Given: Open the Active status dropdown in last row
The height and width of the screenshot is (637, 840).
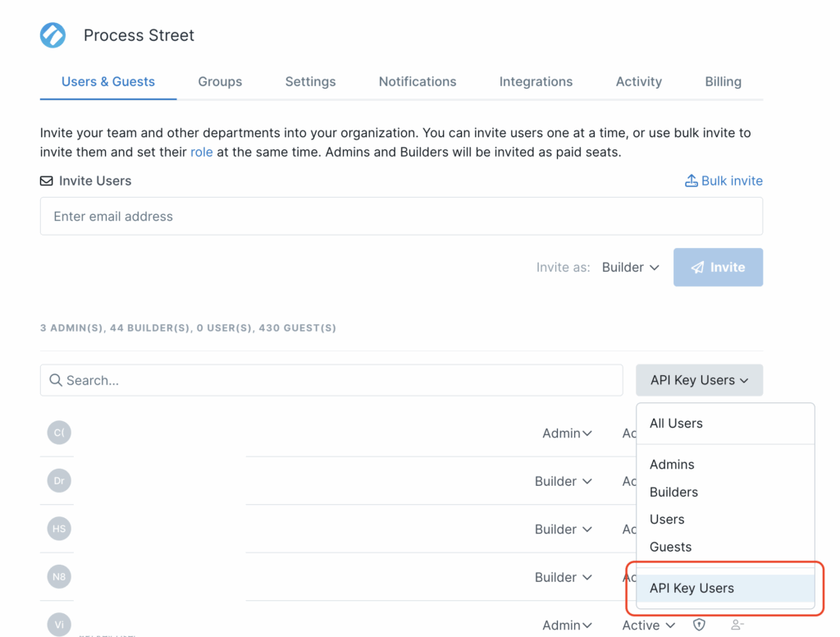Looking at the screenshot, I should (648, 625).
